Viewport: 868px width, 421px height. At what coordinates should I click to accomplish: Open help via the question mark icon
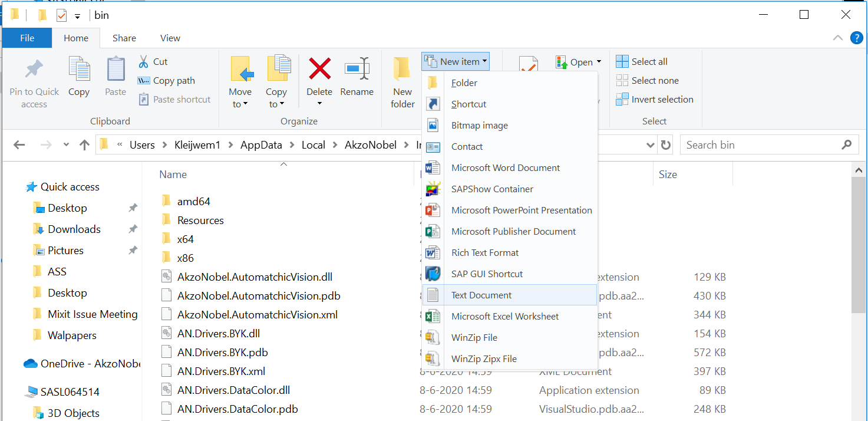pos(856,38)
